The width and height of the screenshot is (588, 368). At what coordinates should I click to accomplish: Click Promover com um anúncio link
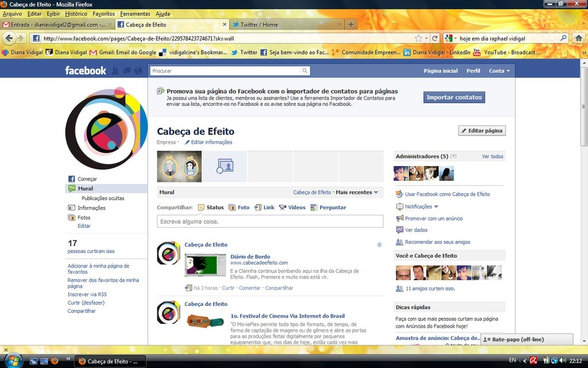[x=434, y=218]
